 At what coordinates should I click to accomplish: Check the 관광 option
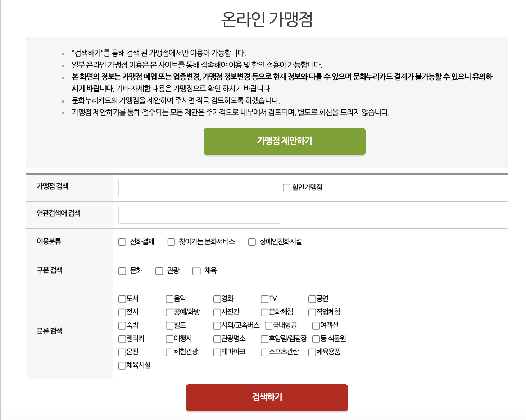tap(159, 271)
